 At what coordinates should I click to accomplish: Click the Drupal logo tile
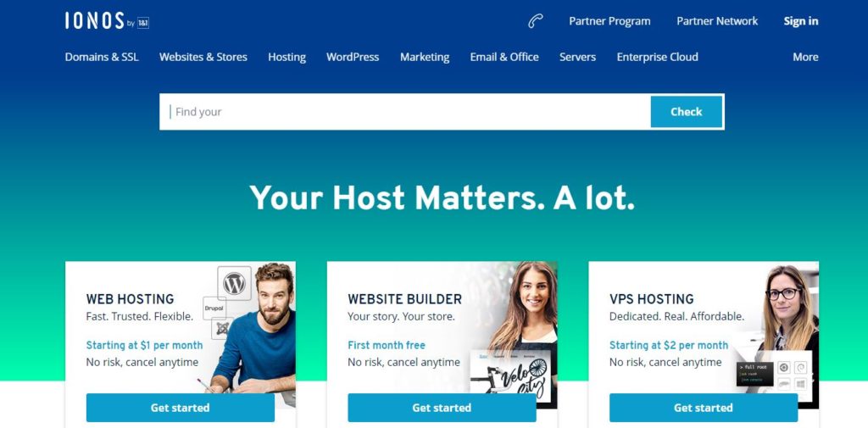click(x=214, y=308)
